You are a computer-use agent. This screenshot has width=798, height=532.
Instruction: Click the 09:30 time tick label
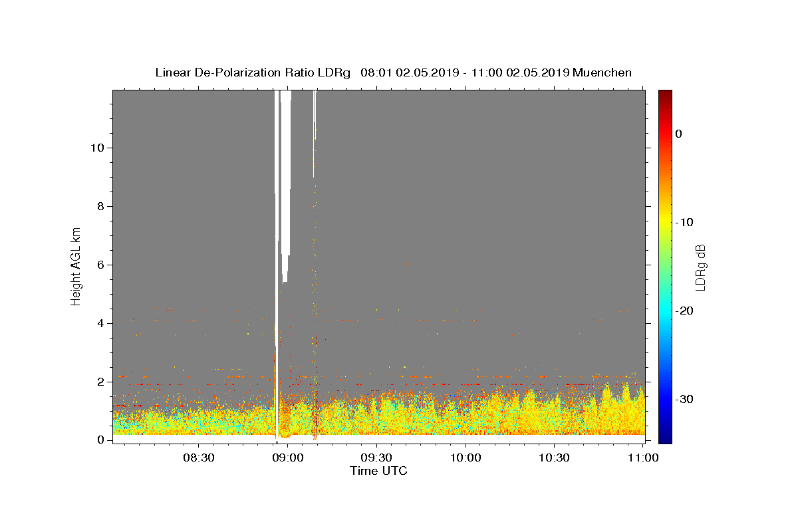click(x=377, y=458)
